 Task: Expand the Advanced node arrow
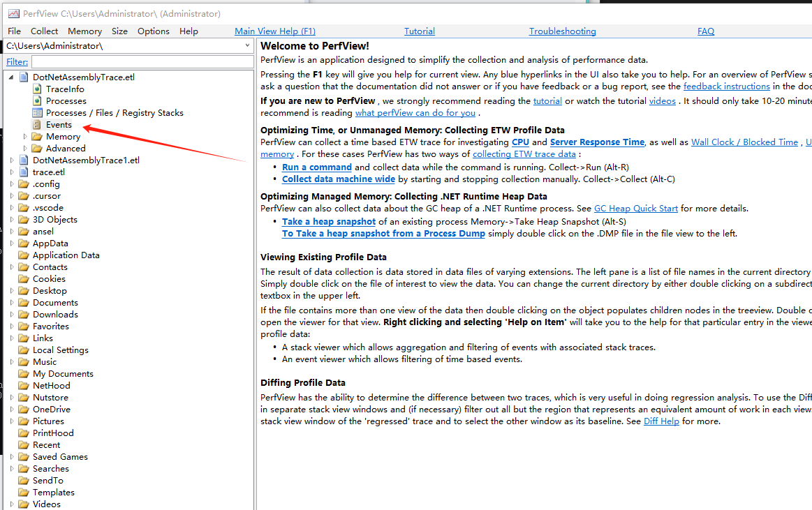point(25,149)
